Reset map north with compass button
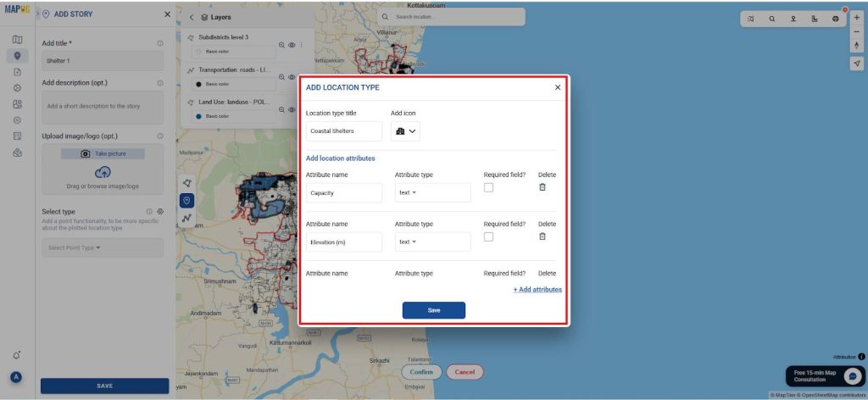The height and width of the screenshot is (400, 868). [857, 46]
